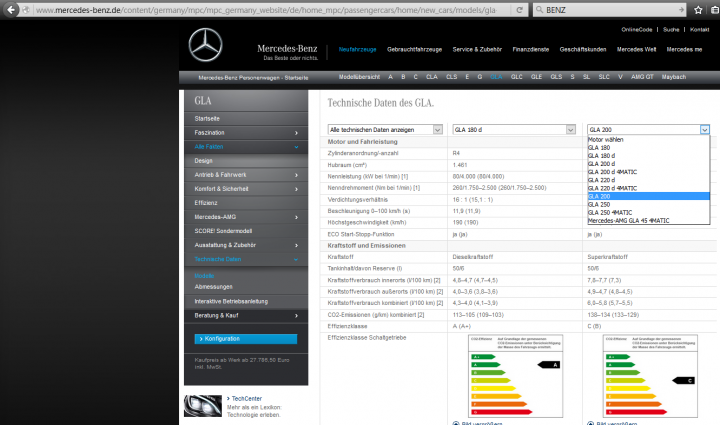This screenshot has width=720, height=425.
Task: Select the GLA model class tab
Action: [496, 77]
